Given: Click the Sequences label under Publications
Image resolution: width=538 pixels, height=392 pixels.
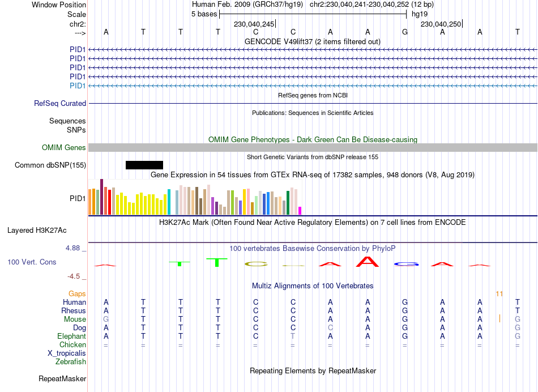Looking at the screenshot, I should click(x=67, y=121).
